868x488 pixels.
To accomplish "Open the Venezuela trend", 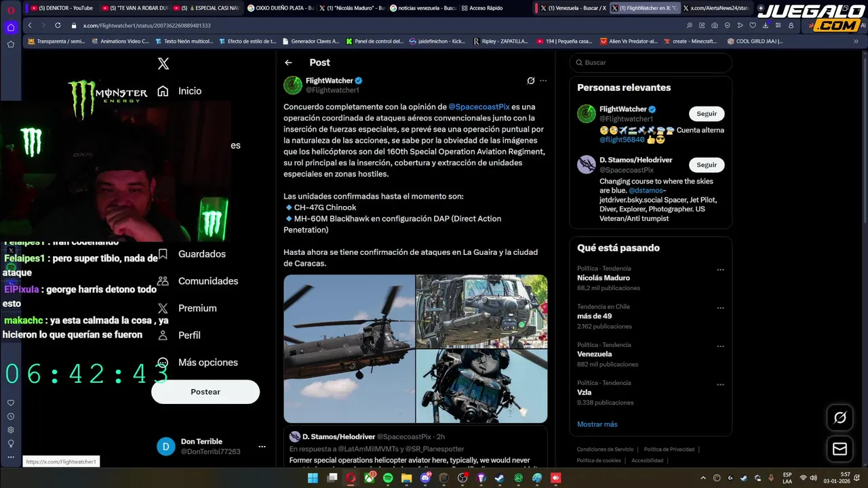I will (x=651, y=354).
